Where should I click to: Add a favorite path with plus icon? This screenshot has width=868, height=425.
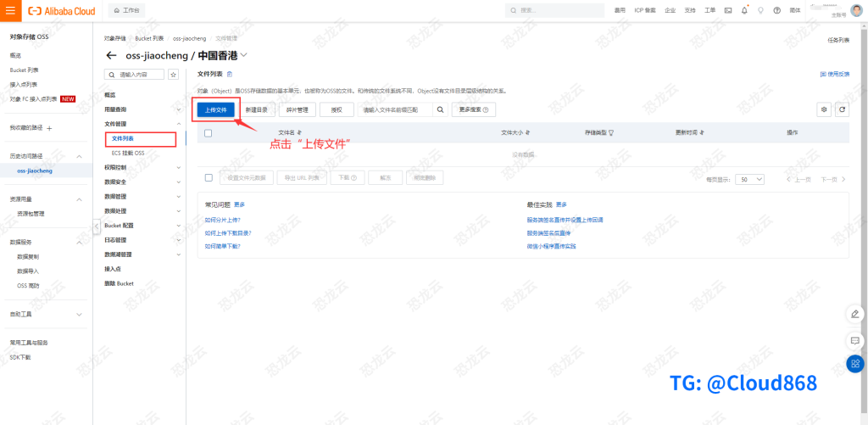[49, 128]
